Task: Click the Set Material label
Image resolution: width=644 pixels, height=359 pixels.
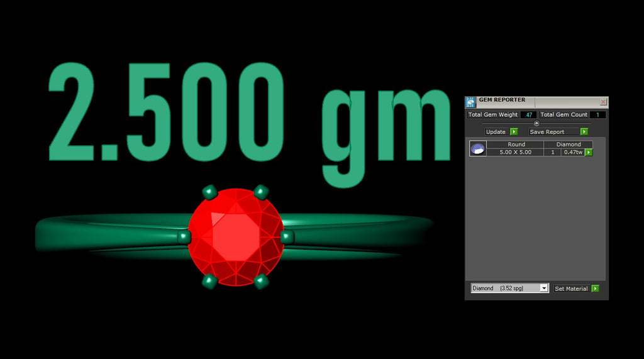Action: (x=571, y=289)
